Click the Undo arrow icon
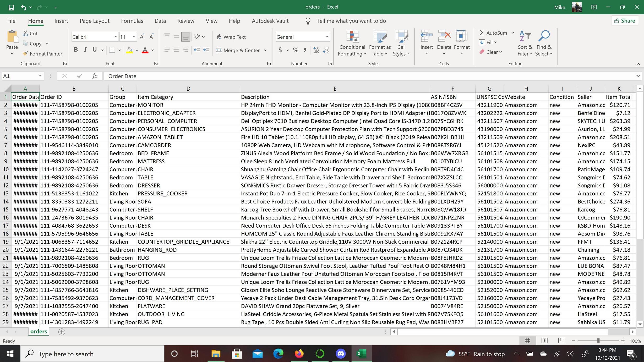This screenshot has width=644, height=362. point(24,7)
